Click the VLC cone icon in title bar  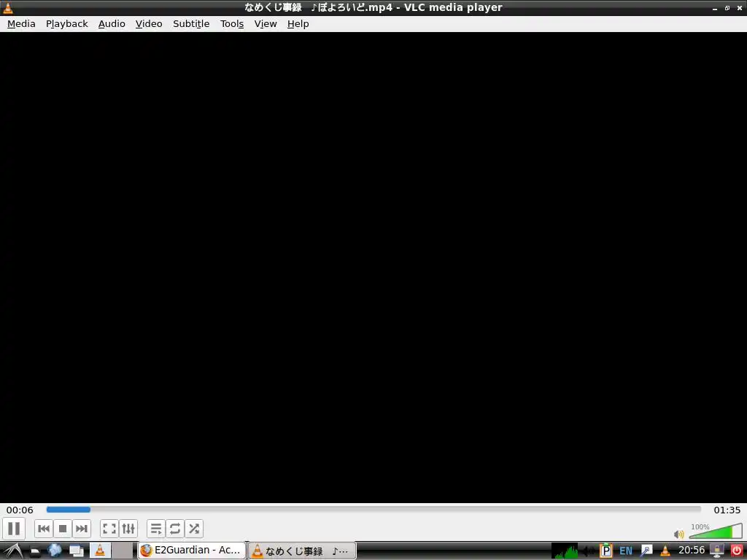point(8,7)
